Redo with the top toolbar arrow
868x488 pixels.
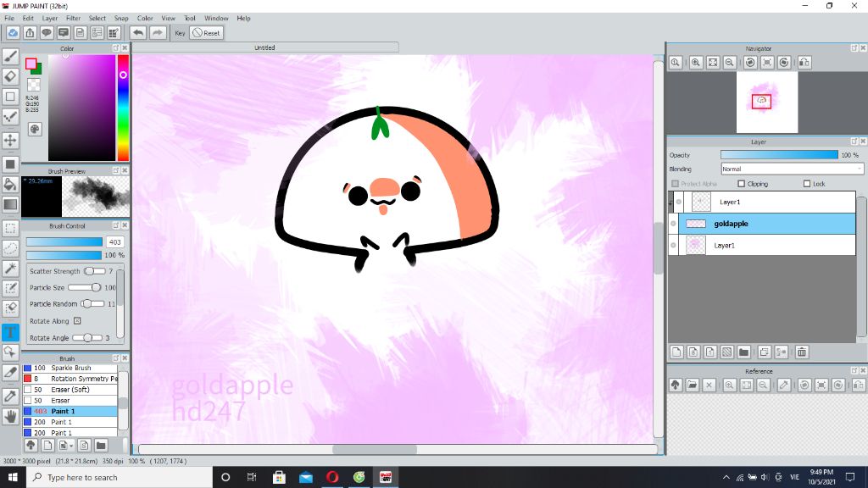158,33
